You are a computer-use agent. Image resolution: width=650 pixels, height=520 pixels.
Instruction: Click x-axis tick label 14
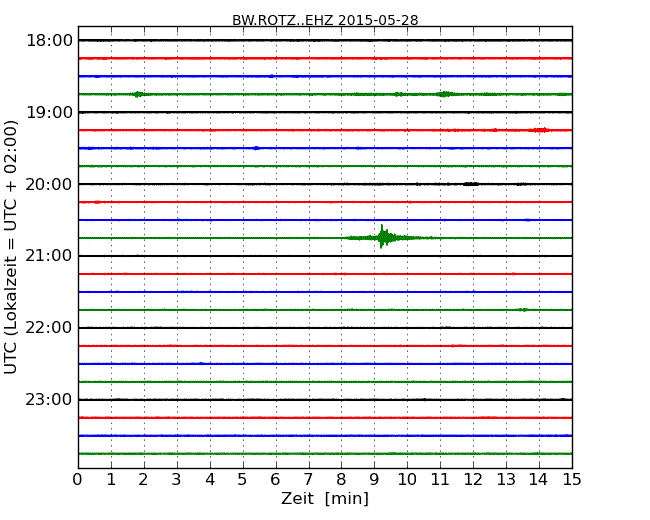pos(539,479)
